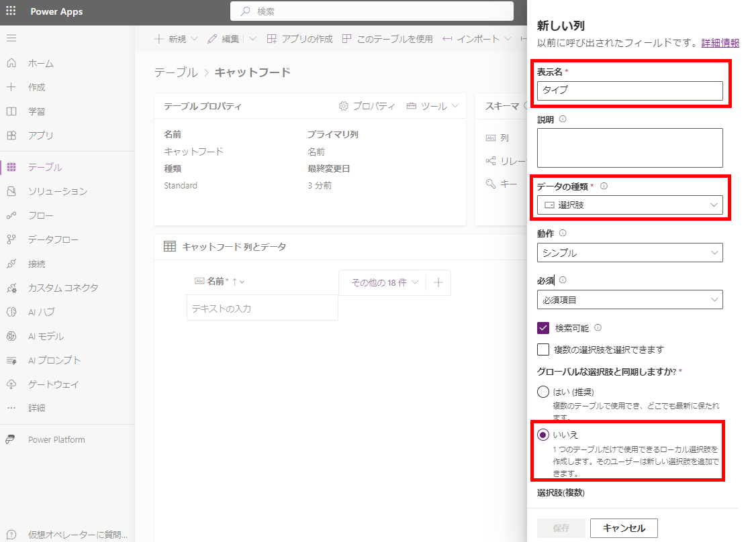Click the キャンセル button
Viewport: 756px width, 542px height.
(624, 528)
